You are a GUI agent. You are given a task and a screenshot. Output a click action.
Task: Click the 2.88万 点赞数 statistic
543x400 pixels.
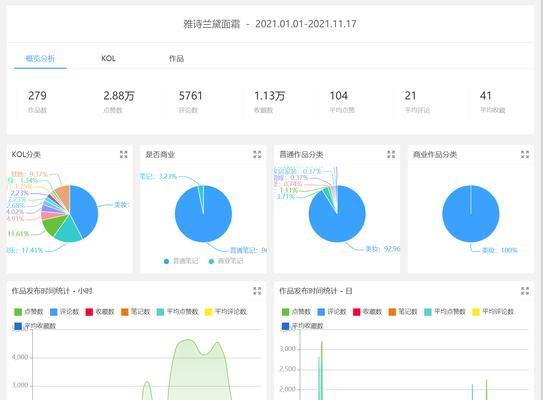click(x=119, y=101)
